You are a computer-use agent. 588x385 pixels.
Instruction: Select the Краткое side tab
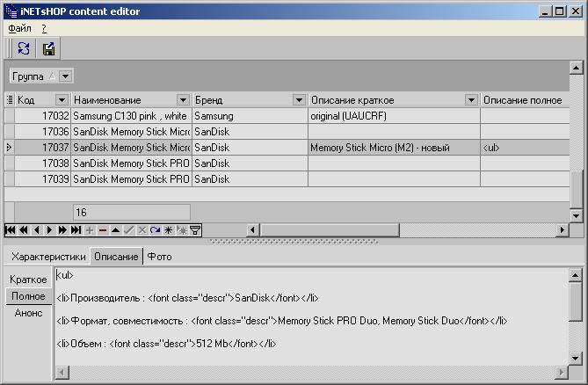point(28,280)
